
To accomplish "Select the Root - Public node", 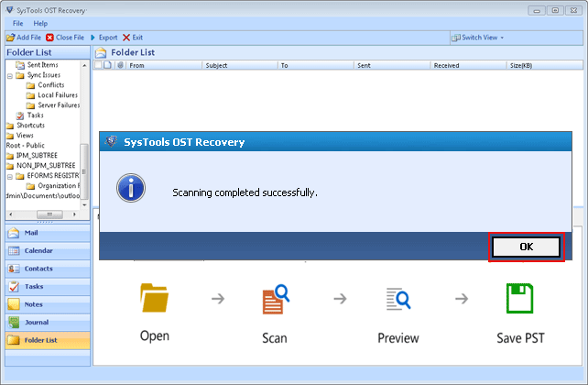I will [x=25, y=146].
